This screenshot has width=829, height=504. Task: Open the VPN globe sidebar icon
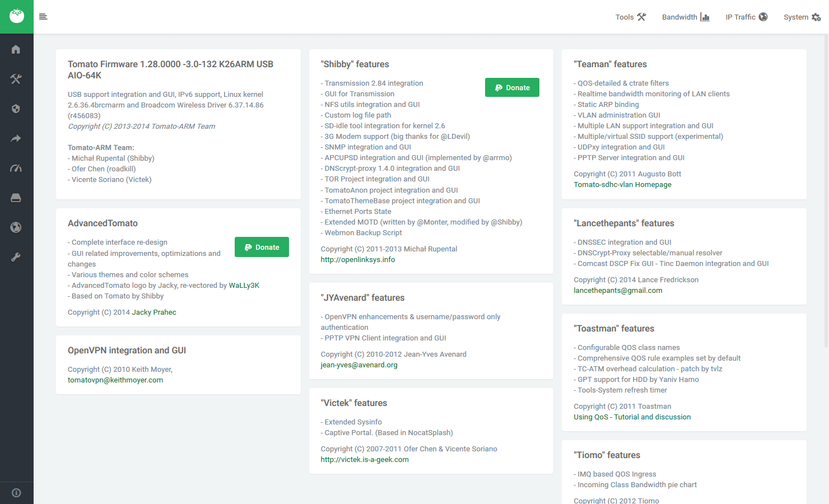(16, 227)
